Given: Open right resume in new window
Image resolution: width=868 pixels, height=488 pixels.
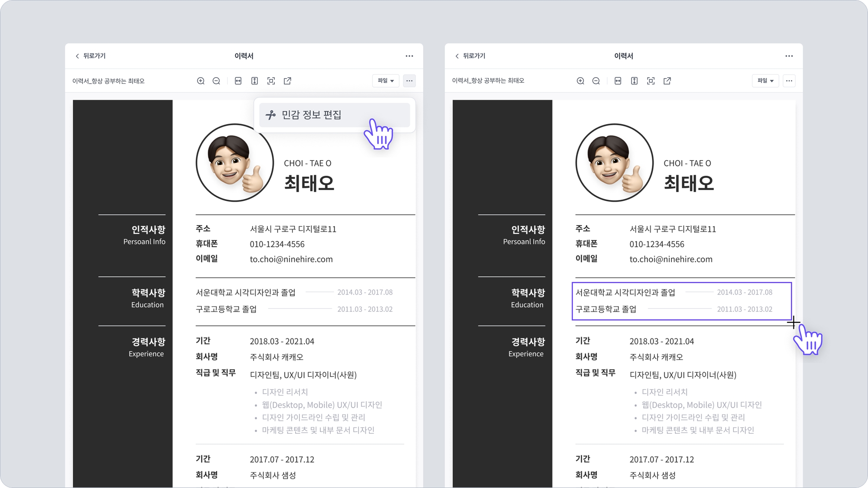Looking at the screenshot, I should (x=667, y=81).
